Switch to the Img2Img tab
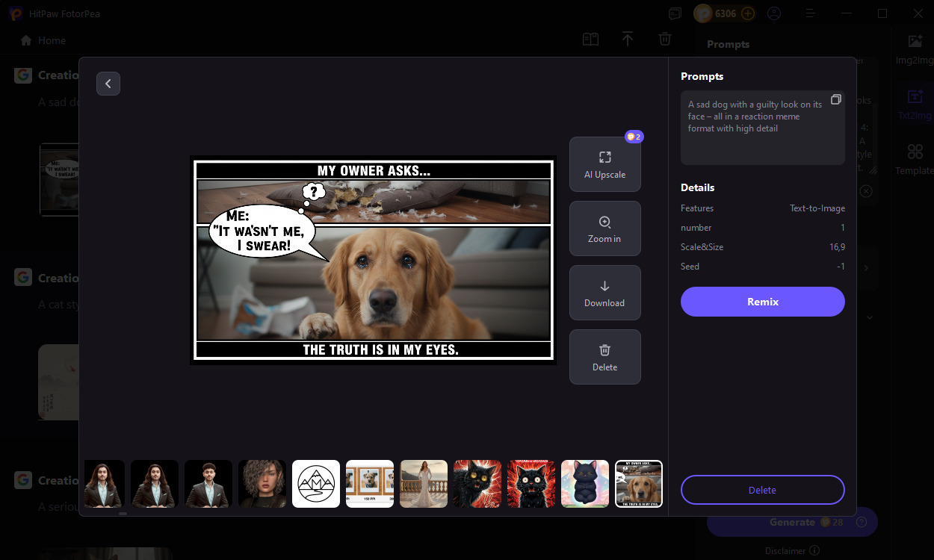Image resolution: width=934 pixels, height=560 pixels. click(x=915, y=49)
